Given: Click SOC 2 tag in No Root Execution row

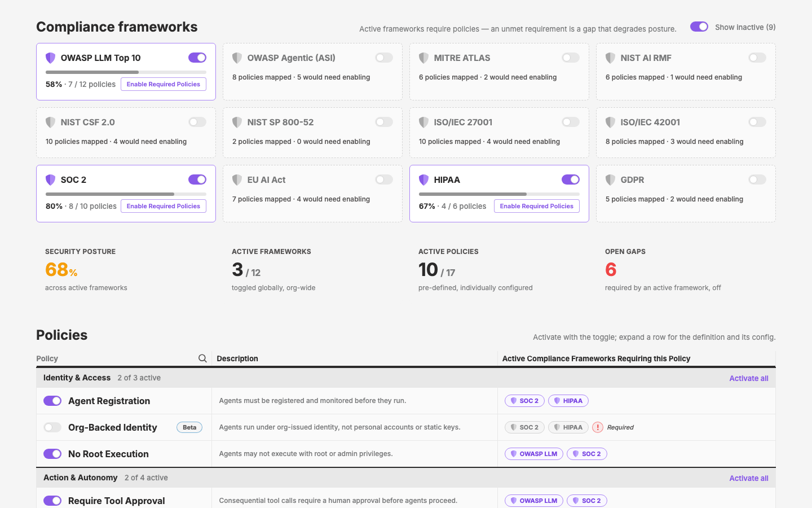Looking at the screenshot, I should pyautogui.click(x=587, y=454).
